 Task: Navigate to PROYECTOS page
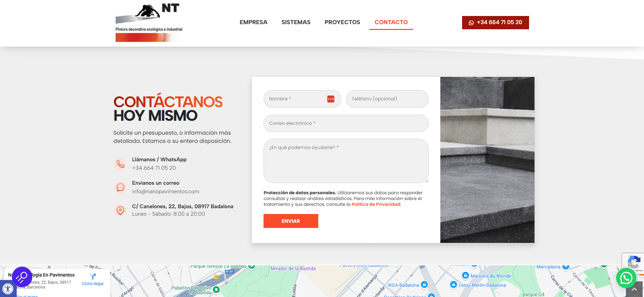click(x=342, y=22)
